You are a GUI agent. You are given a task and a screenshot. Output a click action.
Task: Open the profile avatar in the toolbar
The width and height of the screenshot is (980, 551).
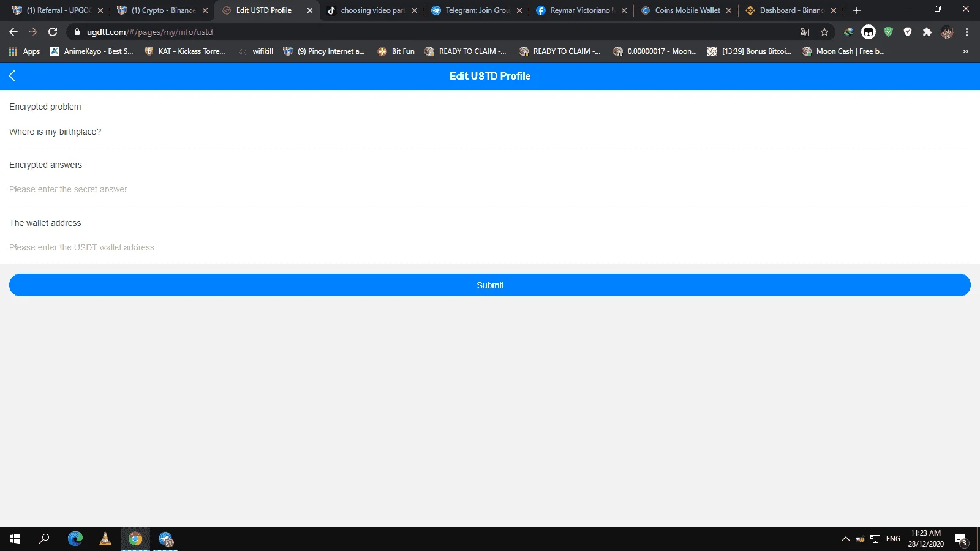(x=947, y=32)
